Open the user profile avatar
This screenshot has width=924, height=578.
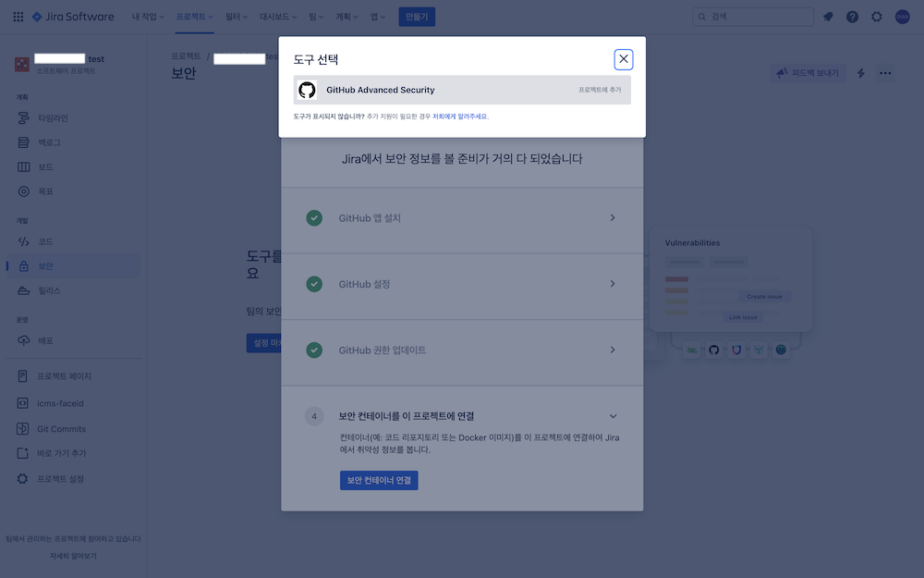[902, 17]
